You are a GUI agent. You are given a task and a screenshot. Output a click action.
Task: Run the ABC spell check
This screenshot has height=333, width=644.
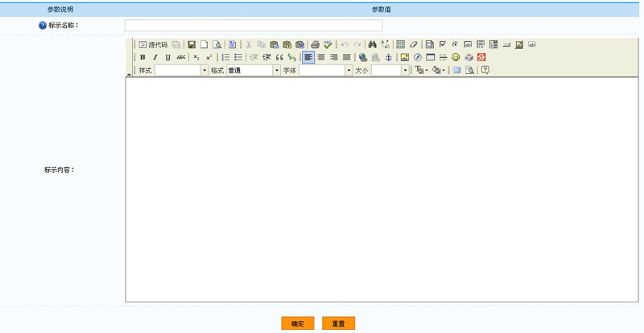click(x=328, y=45)
